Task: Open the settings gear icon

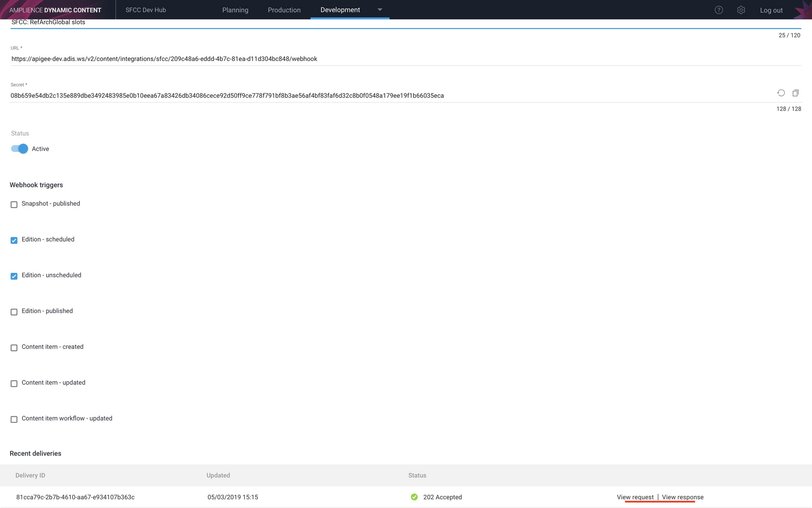Action: coord(741,10)
